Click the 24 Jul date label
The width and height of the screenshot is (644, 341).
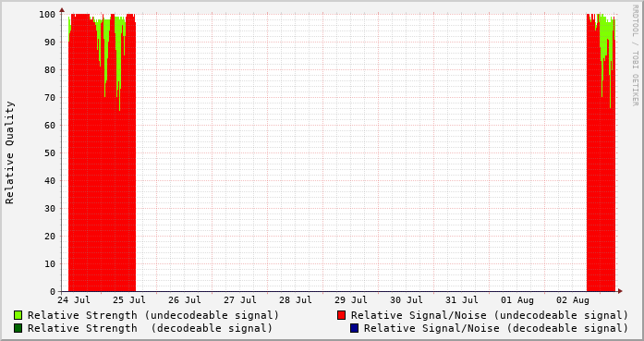[x=74, y=300]
